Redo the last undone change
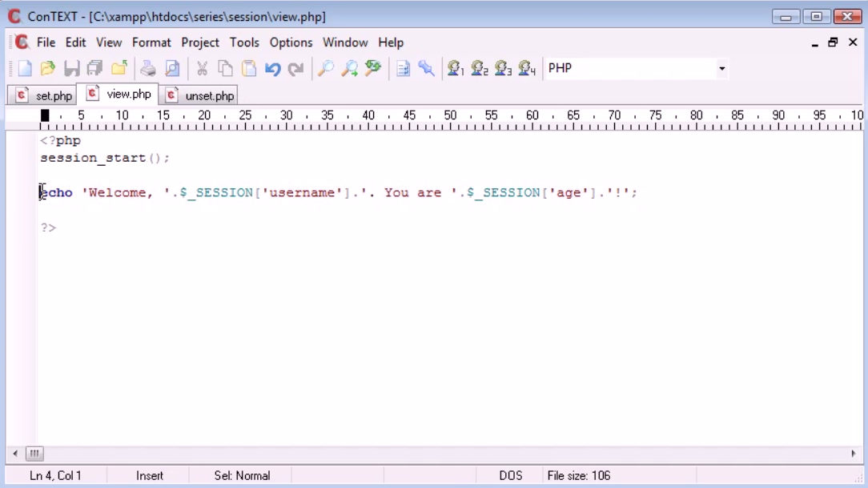Screen dimensions: 868x488 295,68
